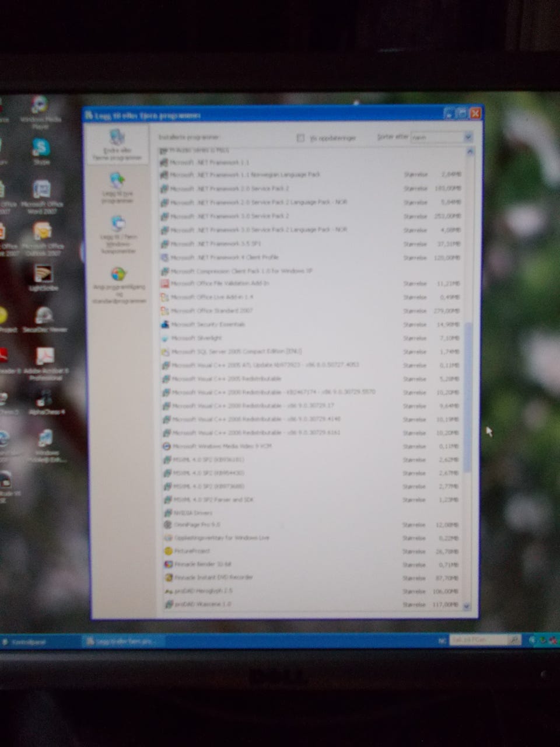Screen dimensions: 560x747
Task: Click the program list scrollbar thumb
Action: coord(467,397)
